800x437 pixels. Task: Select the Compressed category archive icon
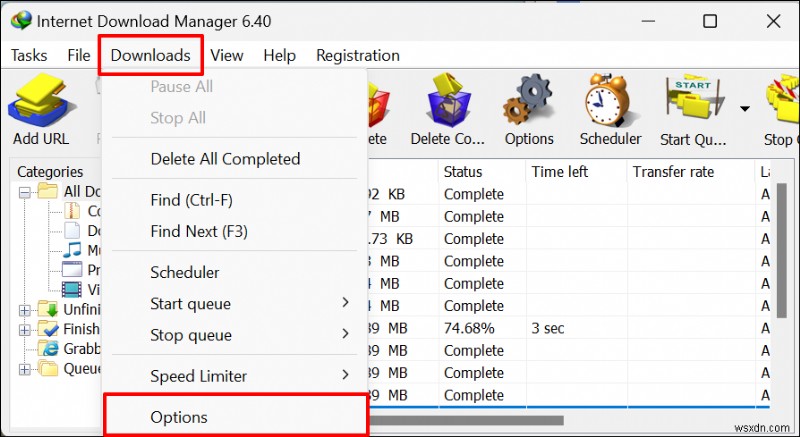(72, 211)
